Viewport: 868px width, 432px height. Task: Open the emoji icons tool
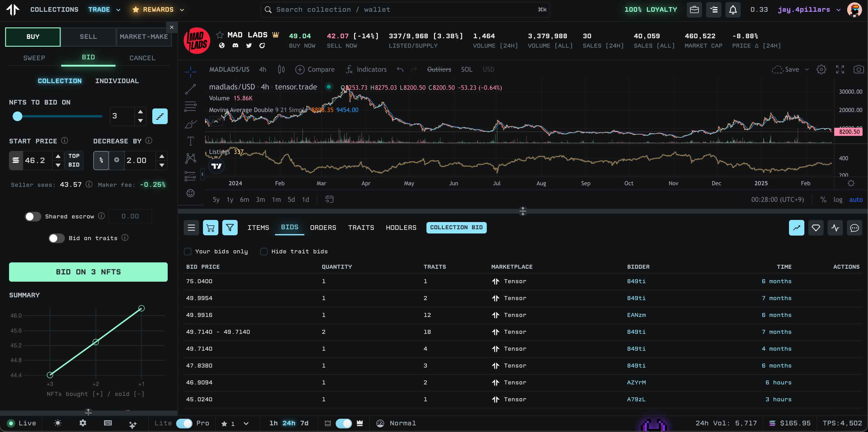(190, 193)
